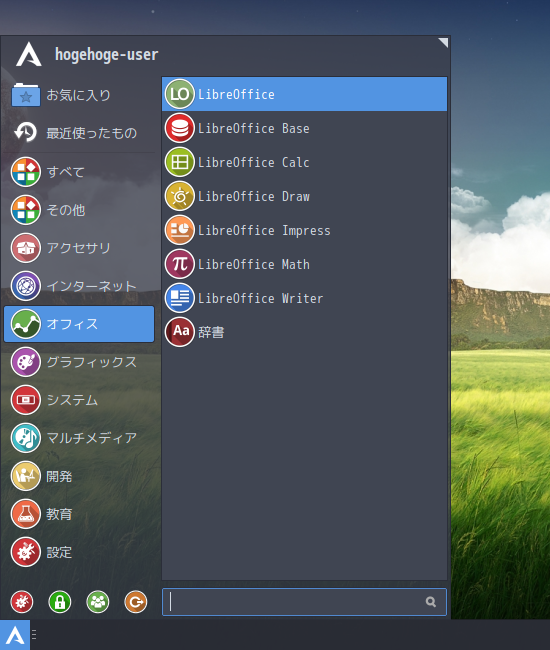Launch LibreOffice Writer

point(304,298)
